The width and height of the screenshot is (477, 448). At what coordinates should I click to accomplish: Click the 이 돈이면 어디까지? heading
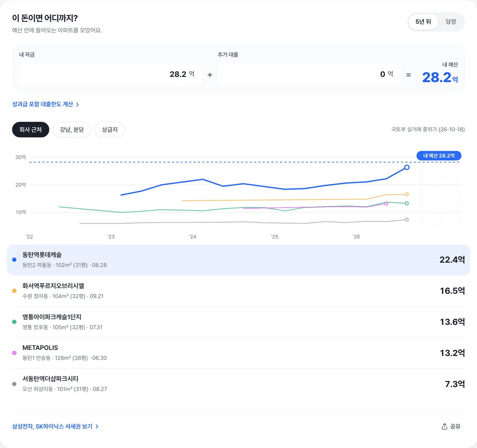pyautogui.click(x=45, y=18)
